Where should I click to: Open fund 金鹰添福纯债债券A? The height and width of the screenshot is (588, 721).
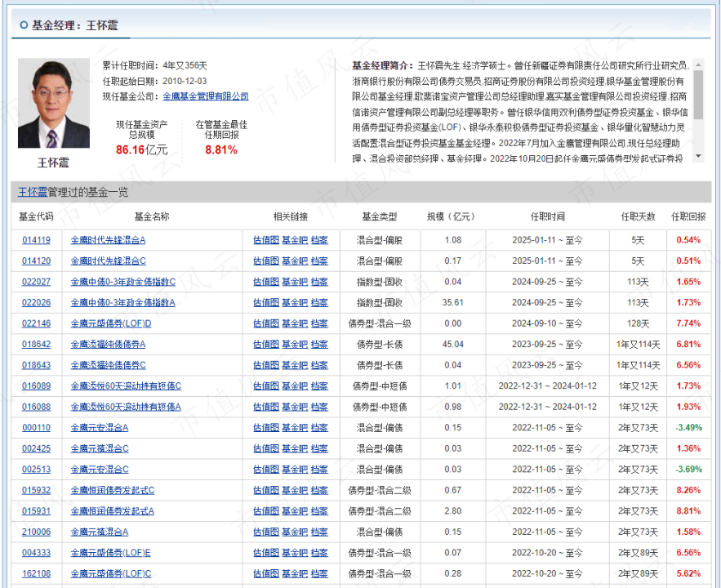(108, 345)
